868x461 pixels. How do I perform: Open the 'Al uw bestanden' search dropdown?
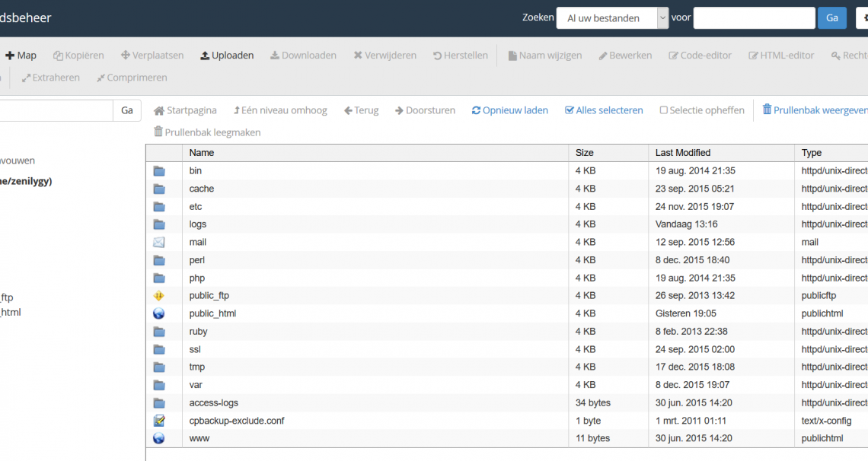point(612,18)
